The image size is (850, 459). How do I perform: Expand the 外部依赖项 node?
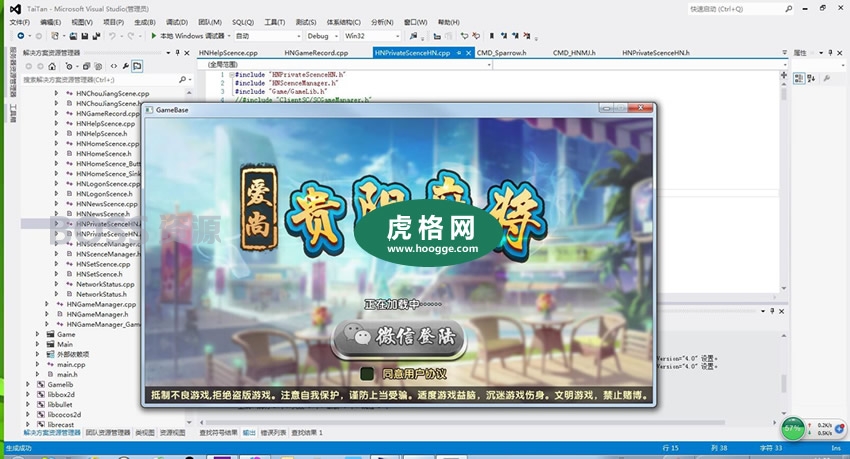click(37, 354)
